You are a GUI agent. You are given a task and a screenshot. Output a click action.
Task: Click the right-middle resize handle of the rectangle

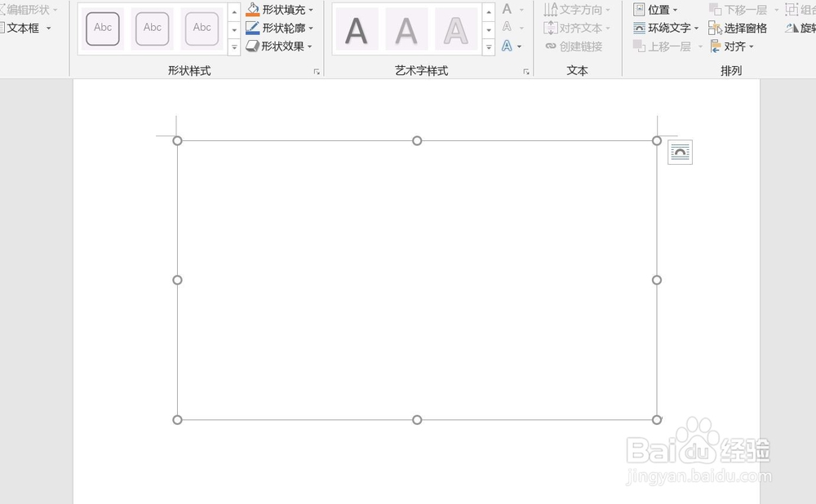pyautogui.click(x=657, y=281)
